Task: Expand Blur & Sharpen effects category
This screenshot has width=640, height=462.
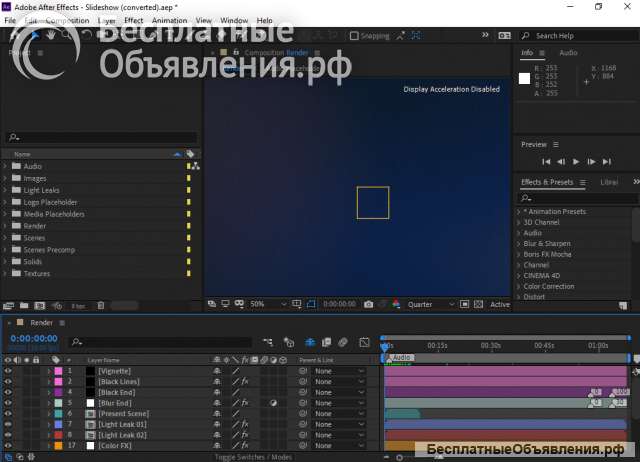Action: pyautogui.click(x=519, y=244)
